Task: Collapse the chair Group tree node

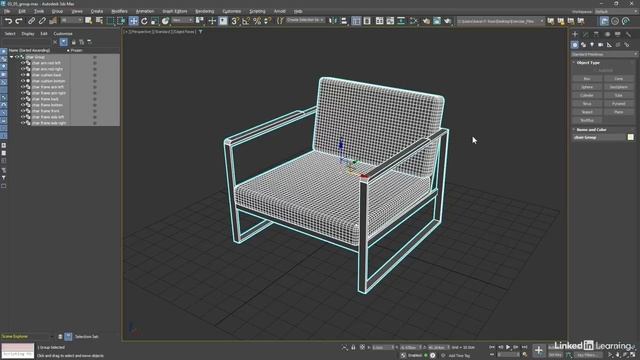Action: tap(11, 57)
